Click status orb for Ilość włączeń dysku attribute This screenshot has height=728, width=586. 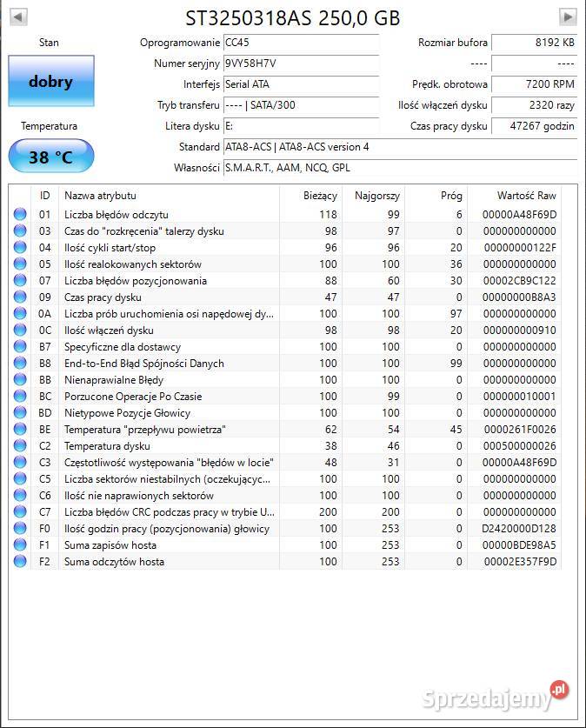point(20,331)
